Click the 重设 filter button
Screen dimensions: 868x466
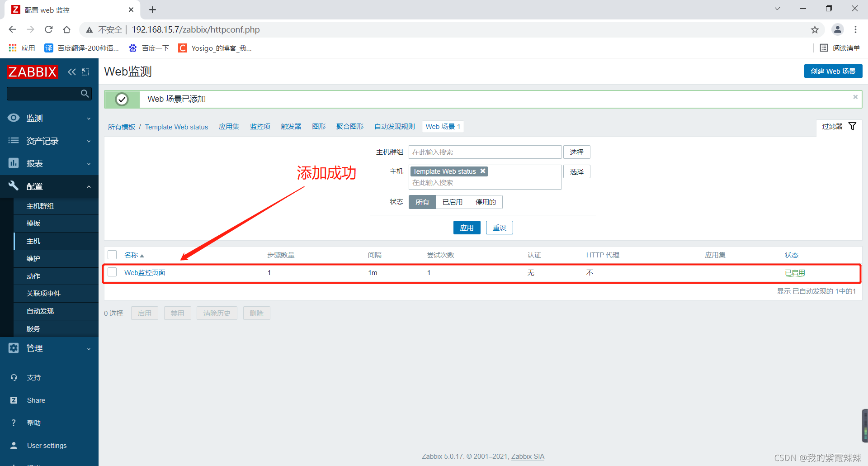[500, 228]
